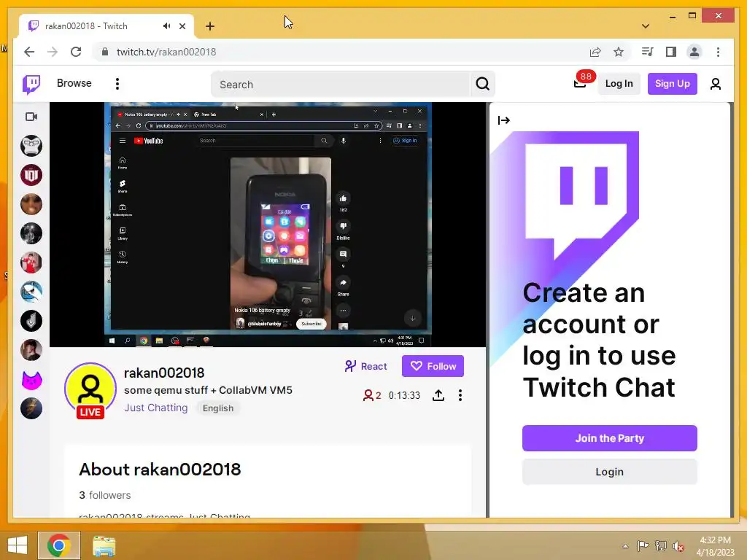Click the live stream video player
747x560 pixels.
268,225
